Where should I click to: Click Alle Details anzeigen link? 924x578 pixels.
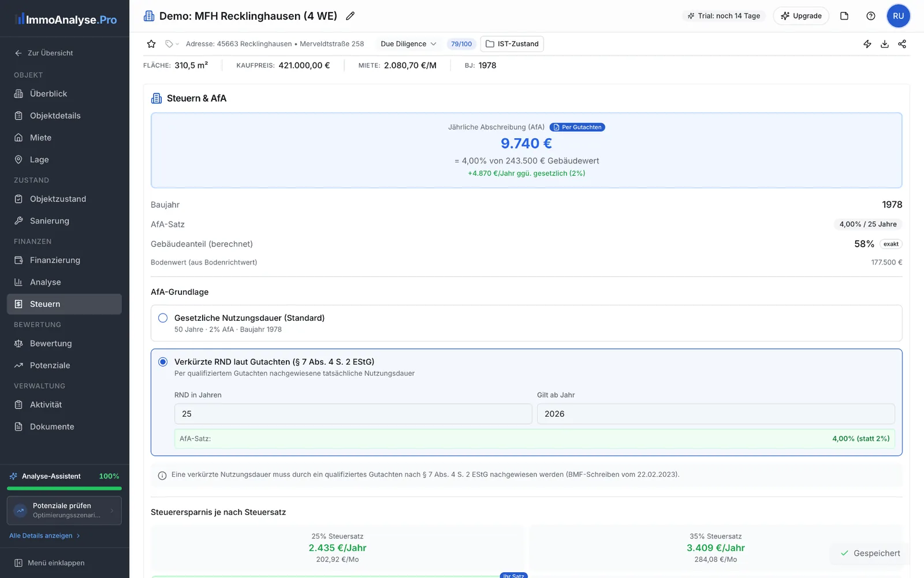click(x=44, y=536)
